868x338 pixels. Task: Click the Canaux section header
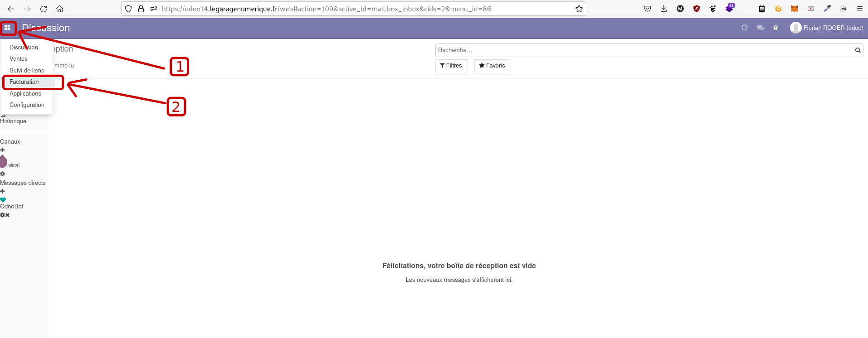coord(10,141)
